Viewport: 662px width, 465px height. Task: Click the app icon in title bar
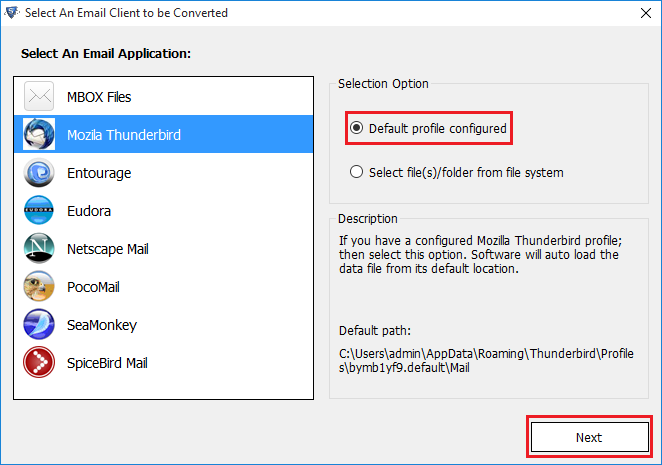click(x=11, y=13)
